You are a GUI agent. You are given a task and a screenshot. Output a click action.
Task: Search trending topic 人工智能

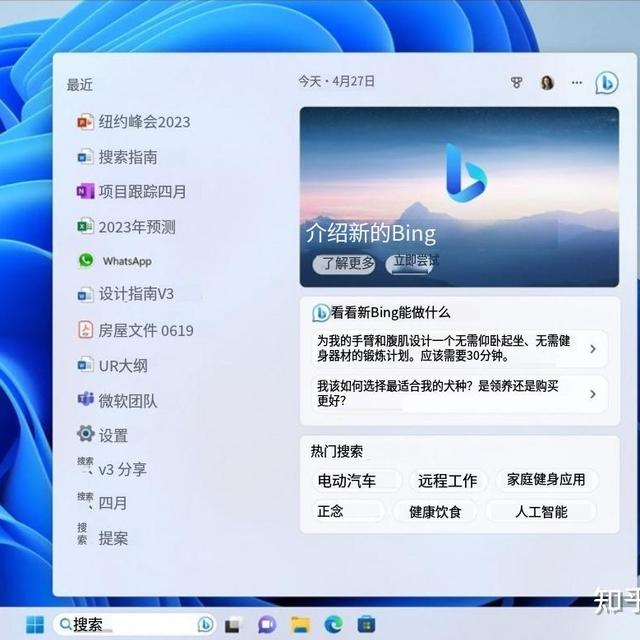(x=541, y=511)
